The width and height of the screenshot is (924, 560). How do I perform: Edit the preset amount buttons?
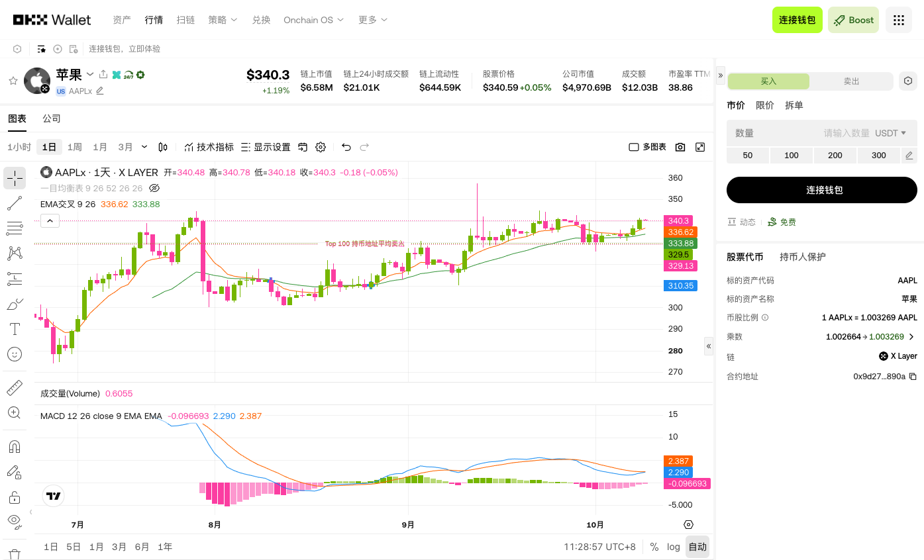click(x=909, y=156)
